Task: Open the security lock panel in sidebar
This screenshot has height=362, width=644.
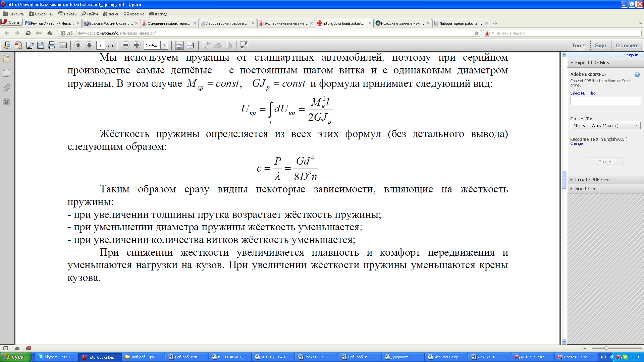Action: [6, 59]
